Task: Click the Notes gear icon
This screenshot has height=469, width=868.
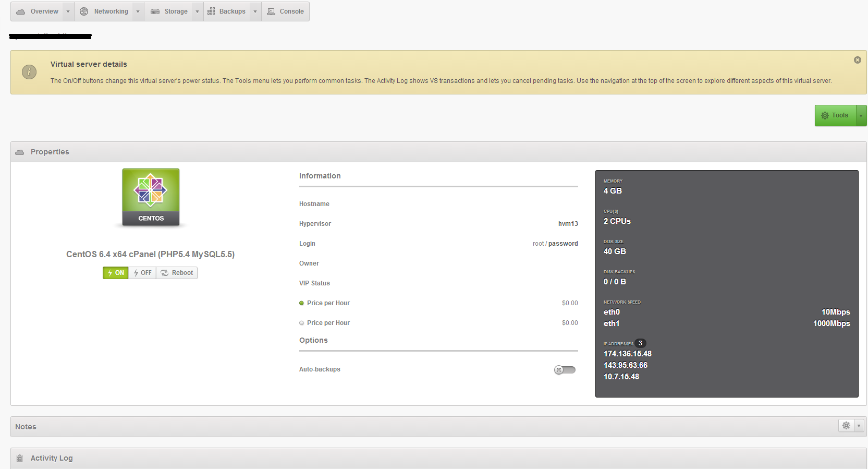Action: [x=846, y=426]
